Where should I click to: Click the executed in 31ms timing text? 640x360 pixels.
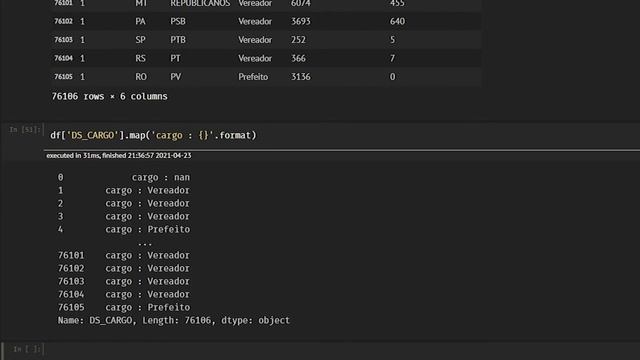118,156
